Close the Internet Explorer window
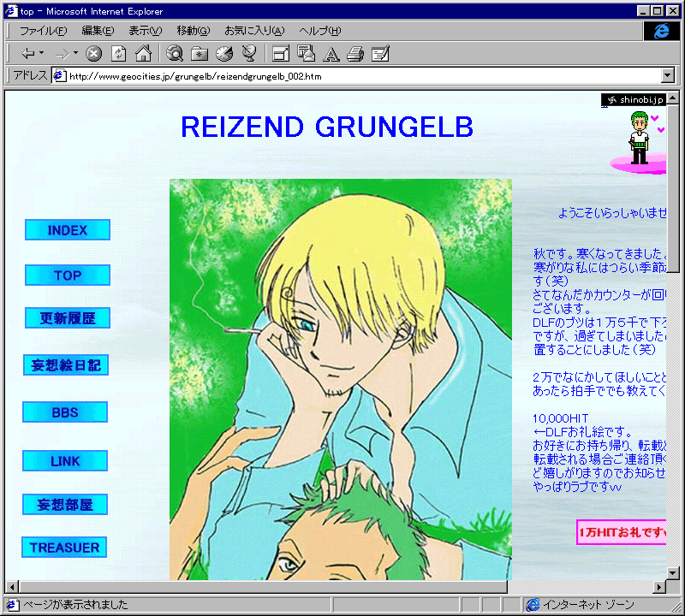This screenshot has height=616, width=685. click(671, 11)
